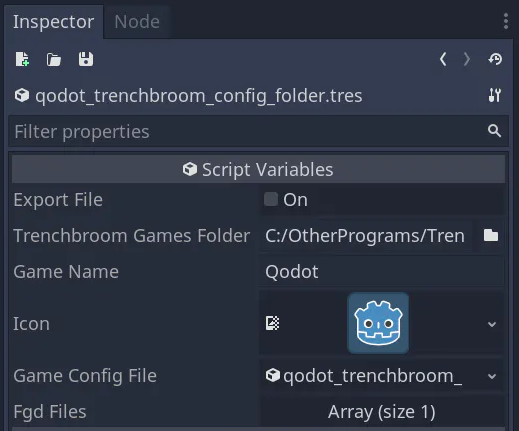Viewport: 519px width, 431px height.
Task: Load an existing resource from disk
Action: coord(54,60)
